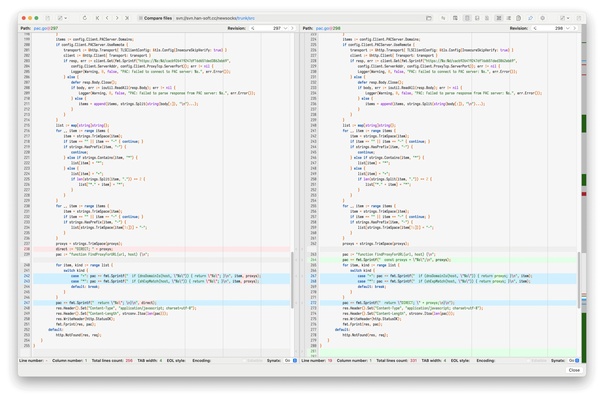Click the whitespace options icon
604x400 pixels.
(509, 18)
